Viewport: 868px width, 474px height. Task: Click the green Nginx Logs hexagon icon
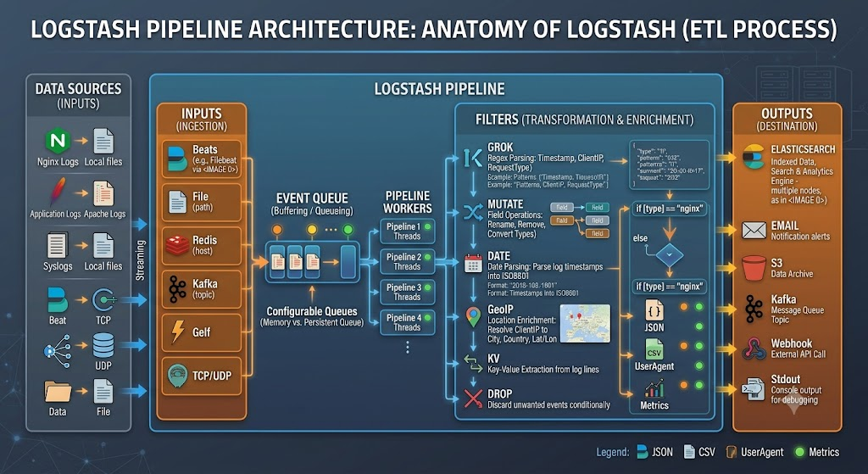[58, 142]
